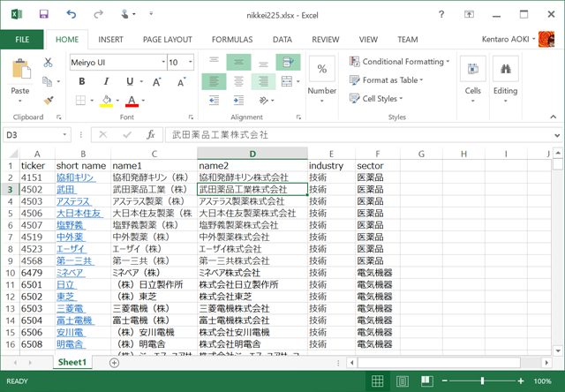The image size is (565, 392).
Task: Open Excel Help question mark
Action: pyautogui.click(x=441, y=14)
